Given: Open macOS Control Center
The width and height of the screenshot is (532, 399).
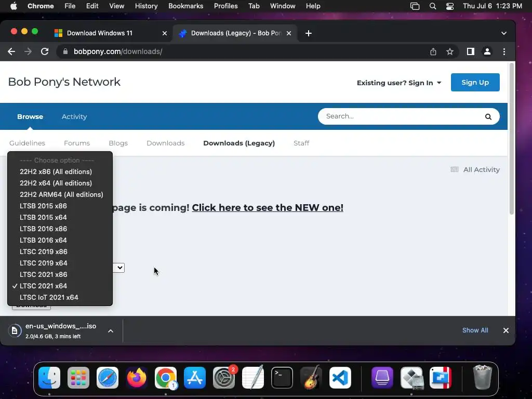Looking at the screenshot, I should (x=450, y=6).
